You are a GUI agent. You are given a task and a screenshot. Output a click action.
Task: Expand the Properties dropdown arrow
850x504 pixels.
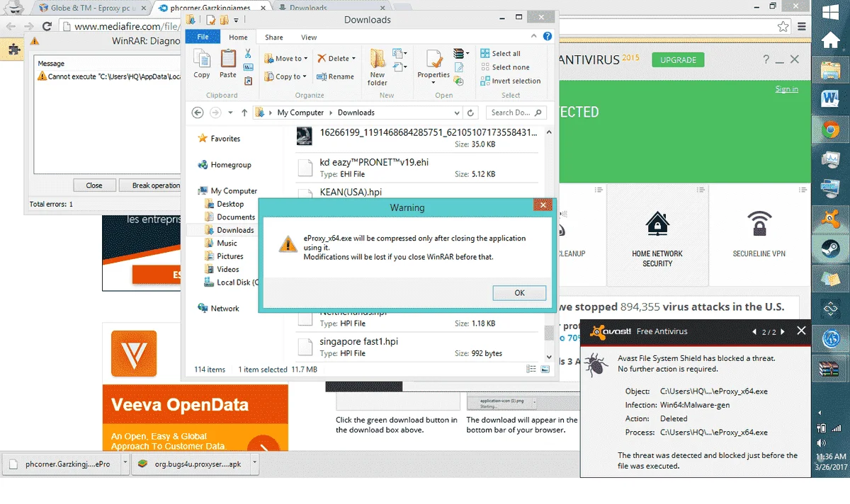click(x=433, y=84)
